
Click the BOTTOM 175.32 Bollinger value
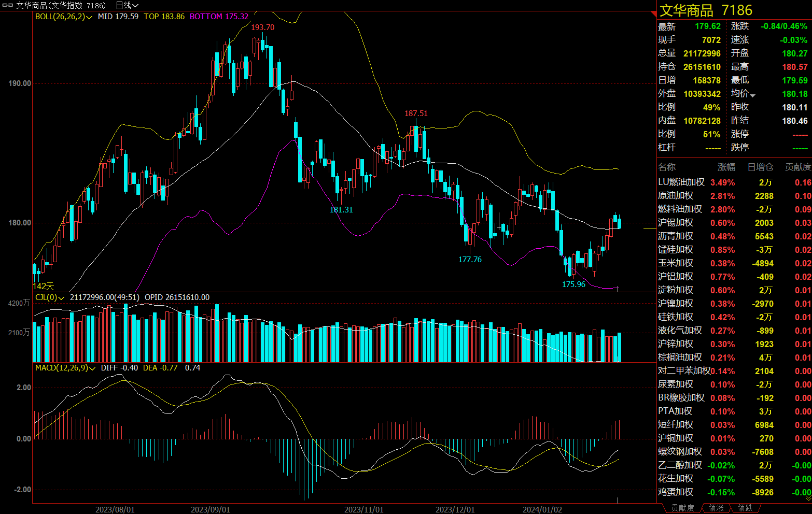coord(219,17)
